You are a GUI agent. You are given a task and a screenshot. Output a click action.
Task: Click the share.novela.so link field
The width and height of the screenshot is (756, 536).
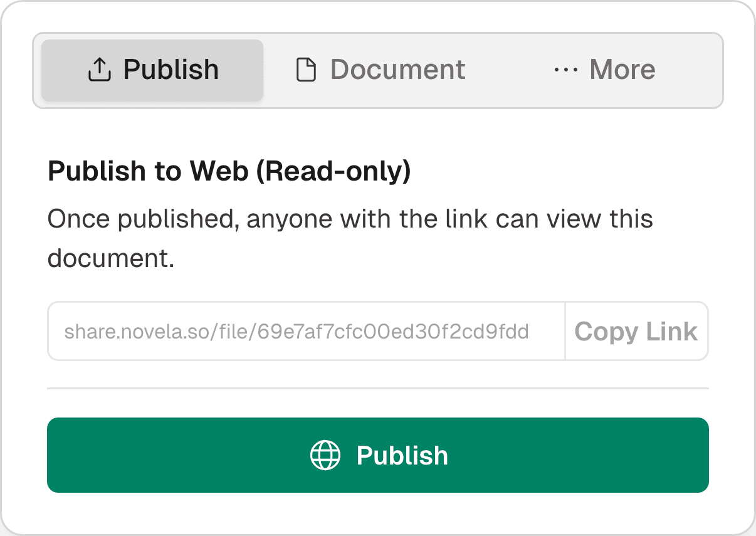306,331
